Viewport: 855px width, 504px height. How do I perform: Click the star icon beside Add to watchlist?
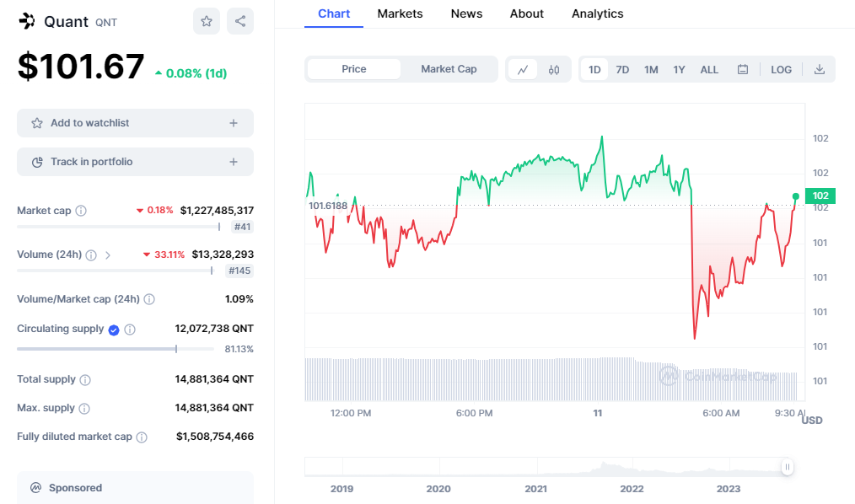(x=36, y=123)
